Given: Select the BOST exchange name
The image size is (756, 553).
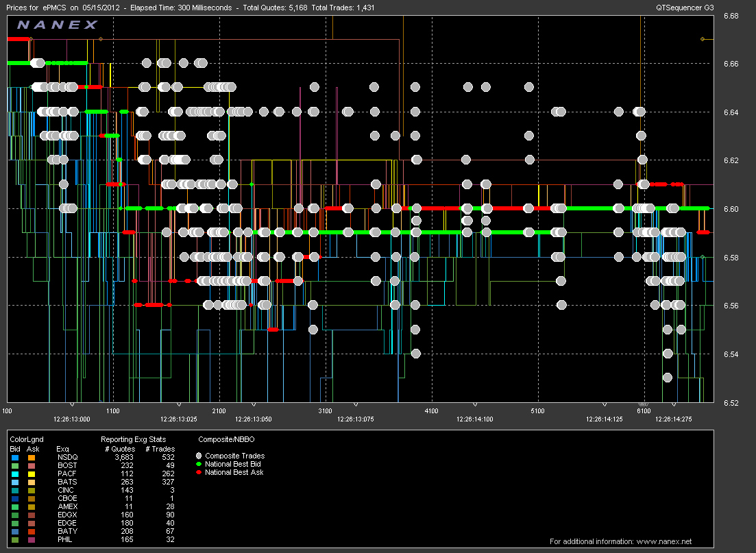Looking at the screenshot, I should (x=67, y=465).
